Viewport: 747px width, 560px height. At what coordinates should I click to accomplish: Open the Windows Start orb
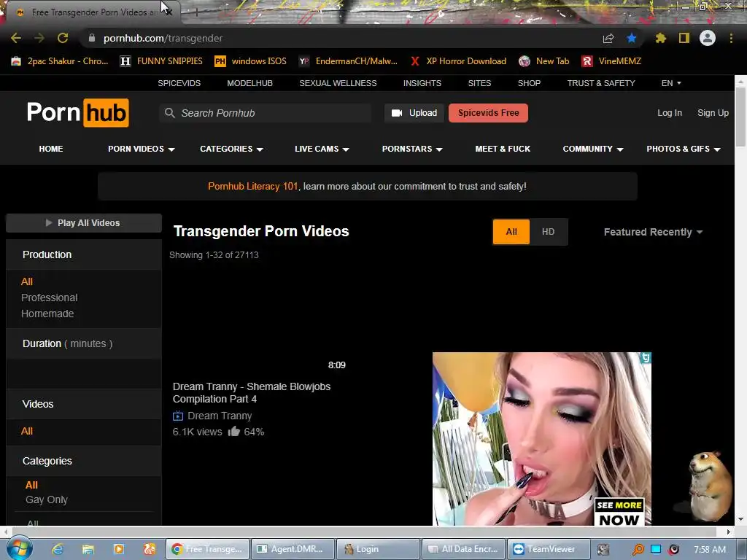point(18,548)
